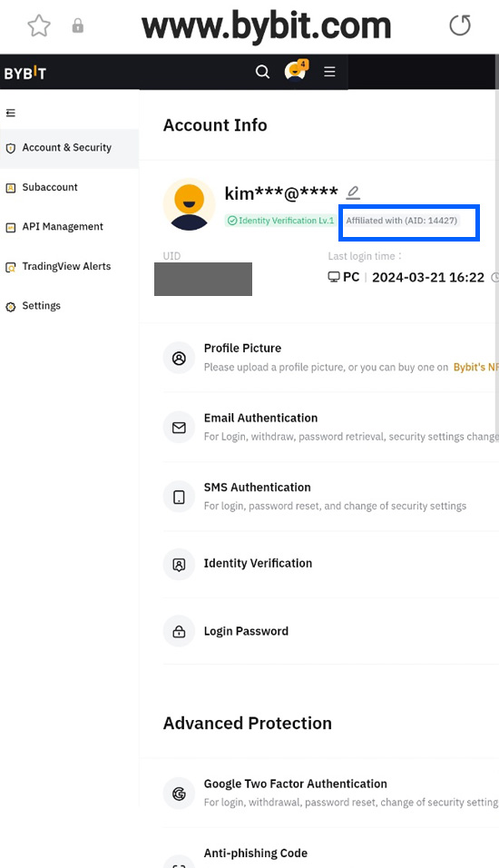Click the pencil edit icon beside email

tap(353, 192)
